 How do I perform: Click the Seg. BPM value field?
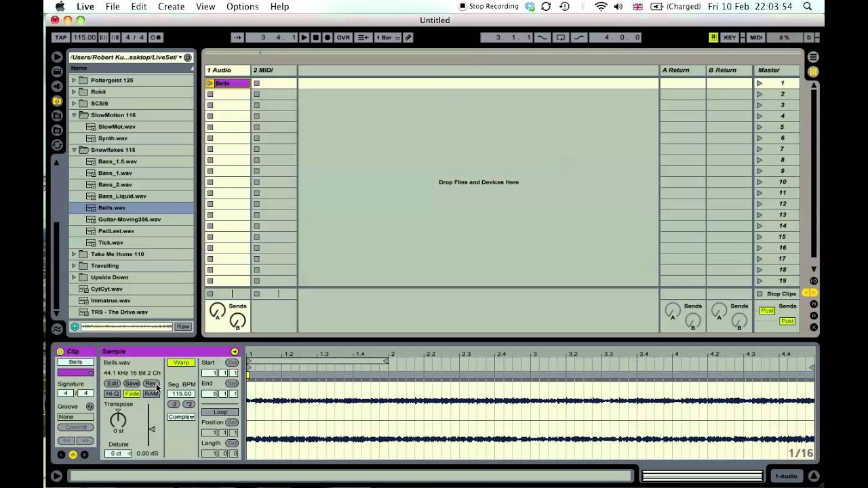(x=181, y=394)
